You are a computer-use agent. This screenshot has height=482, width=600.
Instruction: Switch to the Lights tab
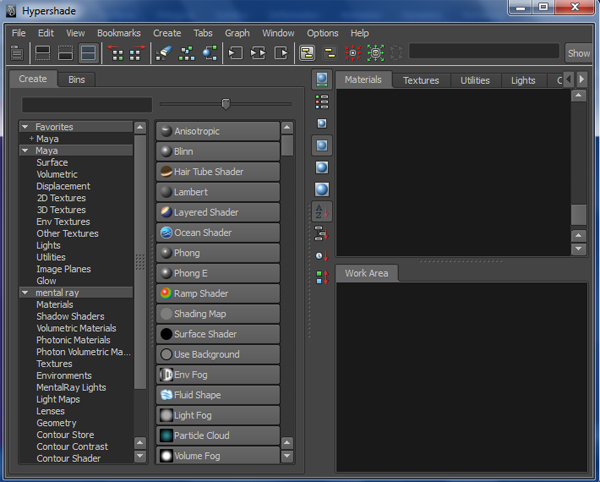[x=523, y=80]
